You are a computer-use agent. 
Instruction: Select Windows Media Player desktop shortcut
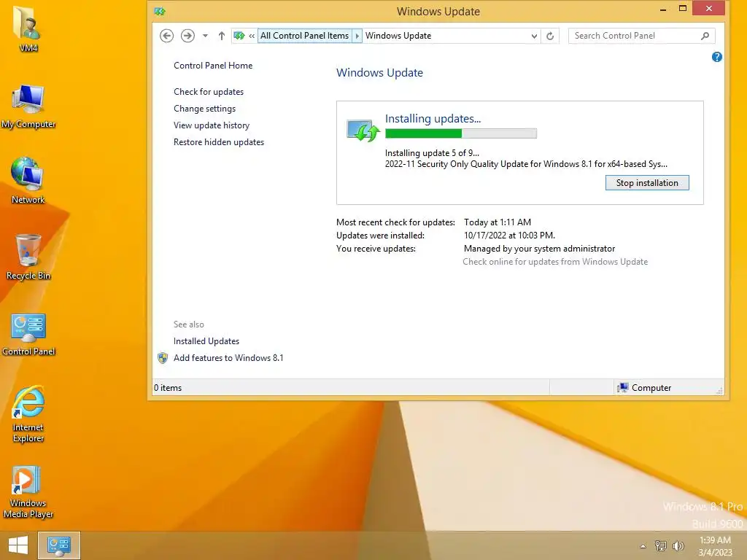(x=28, y=492)
